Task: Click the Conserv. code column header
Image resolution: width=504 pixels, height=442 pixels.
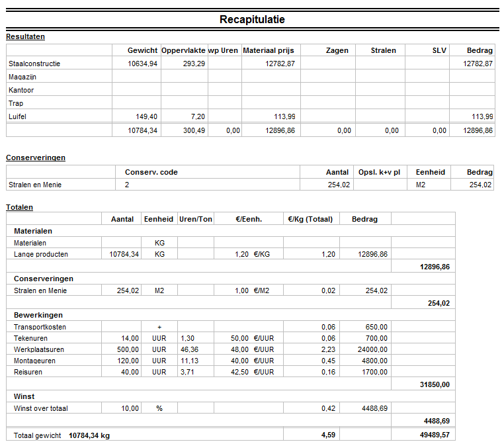Action: 151,172
